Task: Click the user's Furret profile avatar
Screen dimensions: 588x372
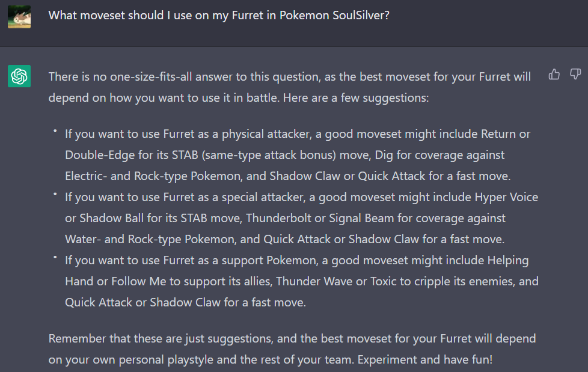Action: point(19,17)
